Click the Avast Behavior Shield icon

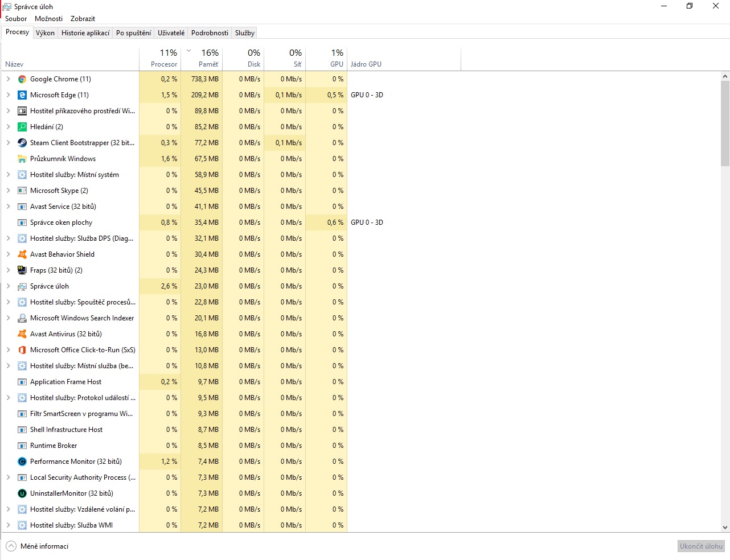22,254
